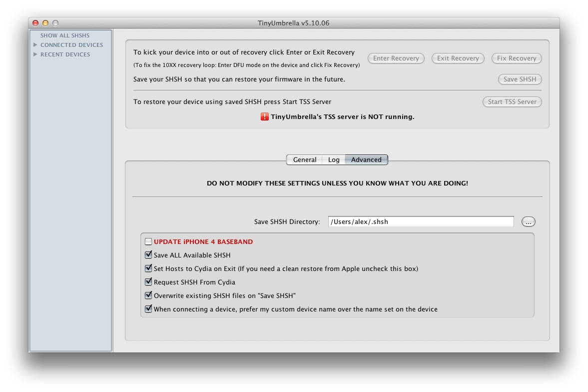Toggle Overwrite existing SHSH files option
The height and width of the screenshot is (392, 588).
(148, 295)
